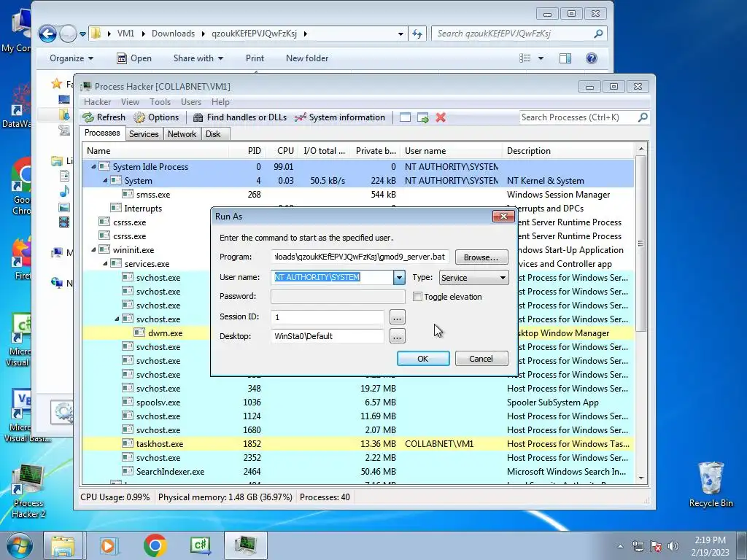Open System information
This screenshot has height=560, width=747.
click(340, 117)
